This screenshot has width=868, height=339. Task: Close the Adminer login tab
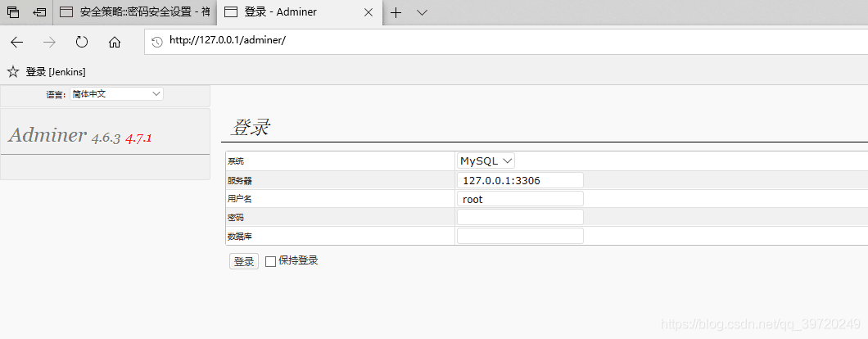coord(368,12)
